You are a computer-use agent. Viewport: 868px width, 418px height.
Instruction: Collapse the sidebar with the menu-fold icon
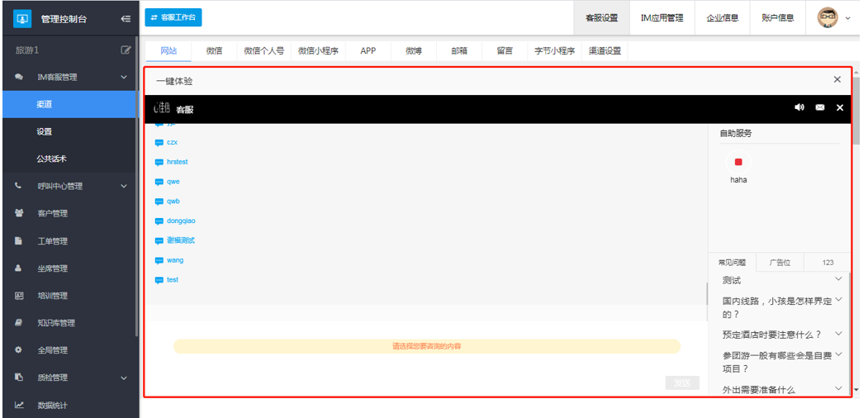(x=126, y=18)
